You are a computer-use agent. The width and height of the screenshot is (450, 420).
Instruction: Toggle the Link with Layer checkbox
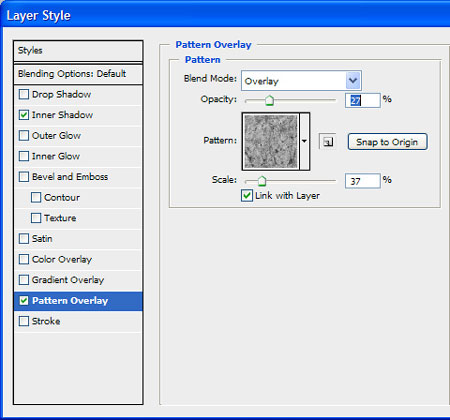(x=247, y=196)
